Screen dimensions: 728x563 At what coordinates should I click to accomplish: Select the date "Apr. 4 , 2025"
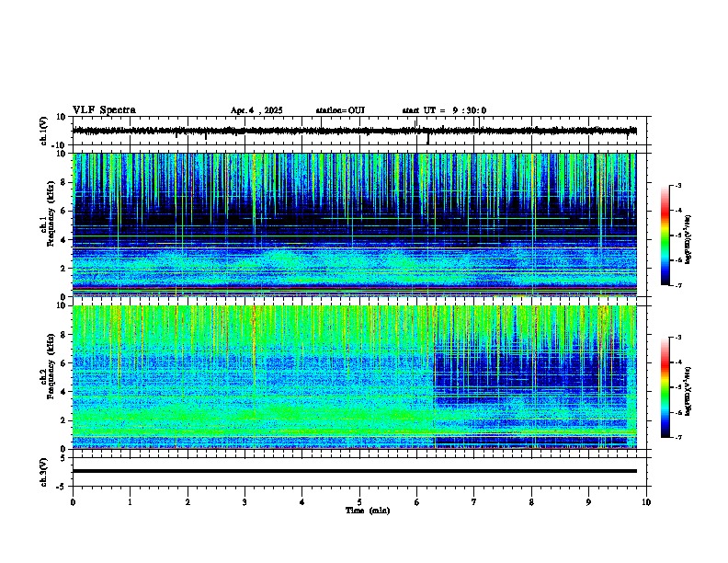(x=256, y=110)
